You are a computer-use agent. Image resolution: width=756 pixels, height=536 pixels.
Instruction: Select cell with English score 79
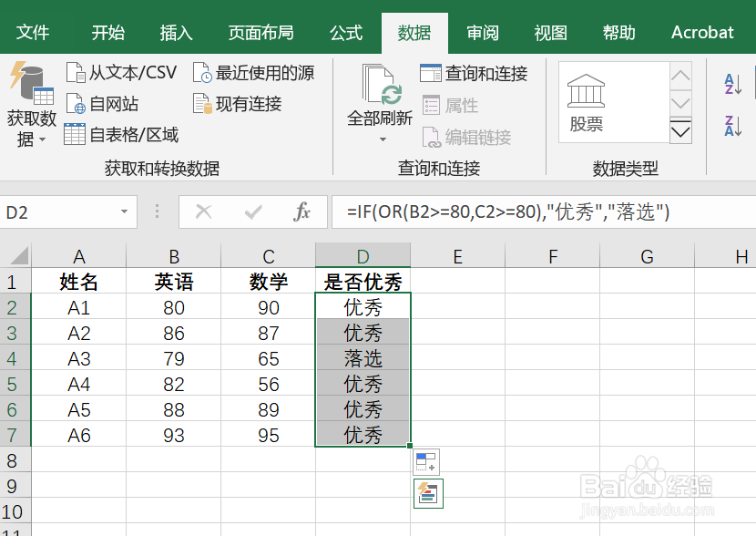pos(174,358)
